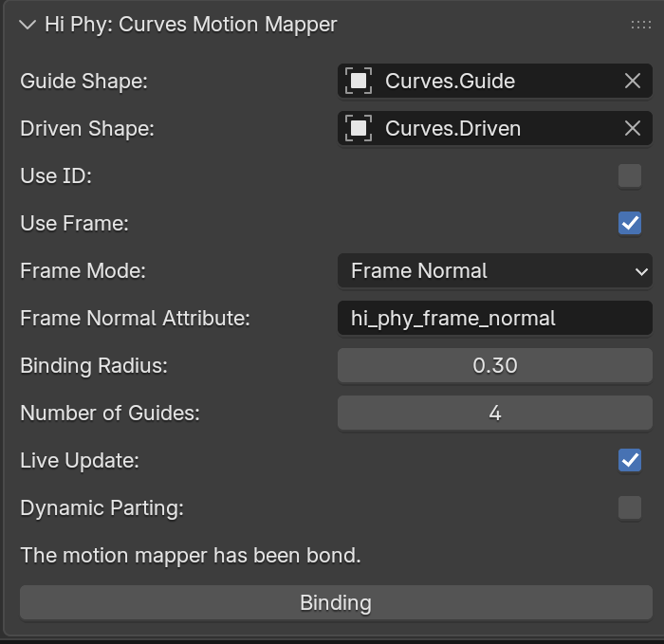Enable the Use ID checkbox
This screenshot has height=644, width=664.
click(x=630, y=175)
